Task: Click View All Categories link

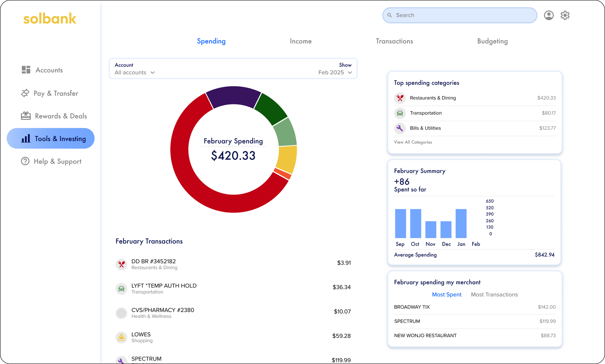Action: pyautogui.click(x=413, y=142)
